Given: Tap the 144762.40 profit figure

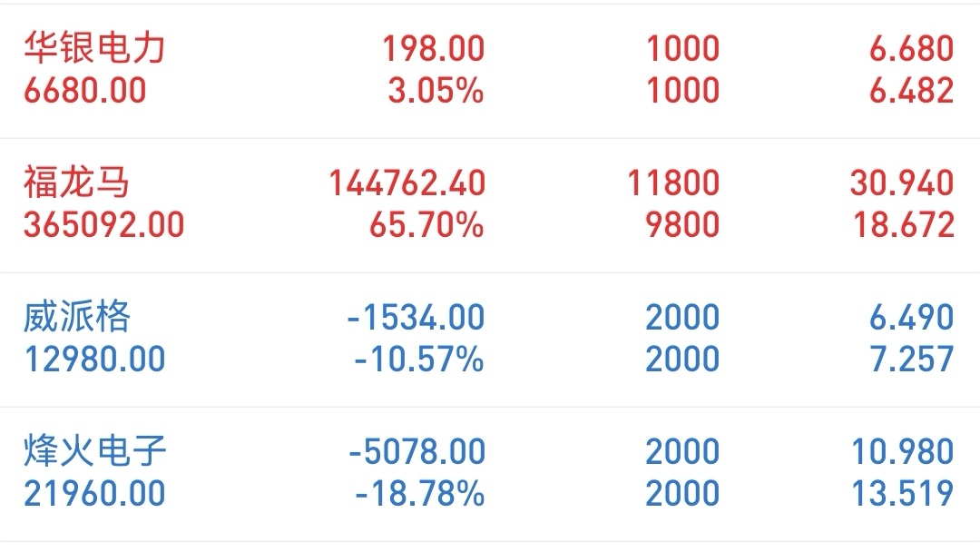Looking at the screenshot, I should click(407, 183).
